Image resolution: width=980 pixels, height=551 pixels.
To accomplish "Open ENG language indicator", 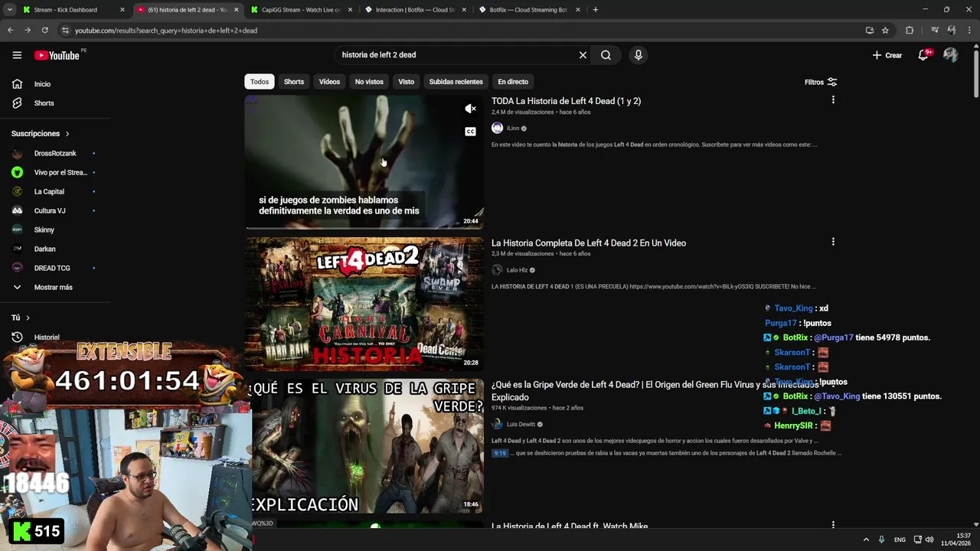I will coord(900,540).
